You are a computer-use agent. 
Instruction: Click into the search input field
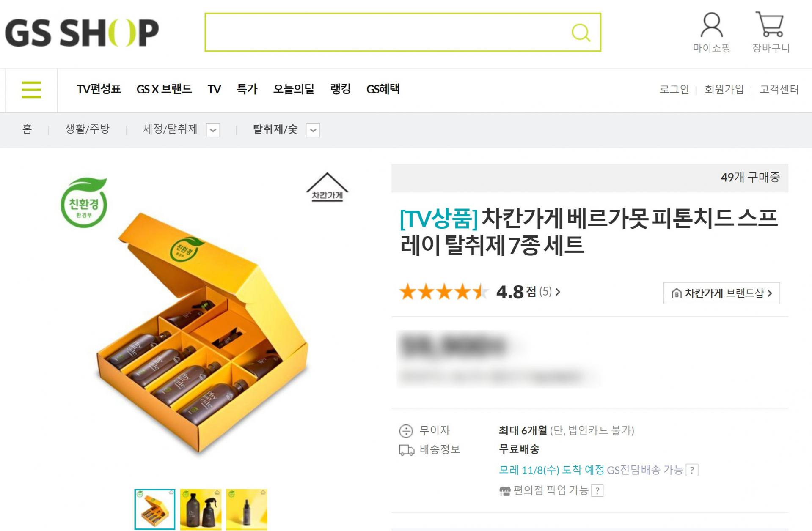tap(387, 32)
